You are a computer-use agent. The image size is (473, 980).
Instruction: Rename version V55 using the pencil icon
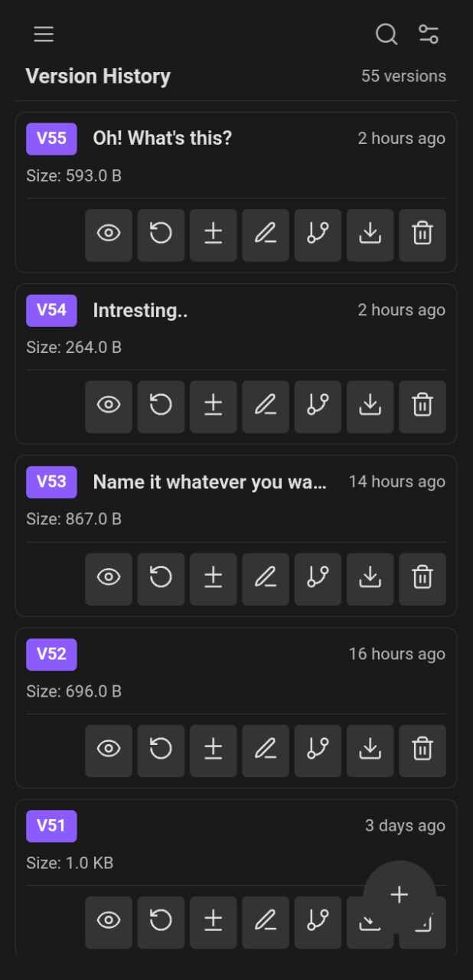click(x=265, y=235)
